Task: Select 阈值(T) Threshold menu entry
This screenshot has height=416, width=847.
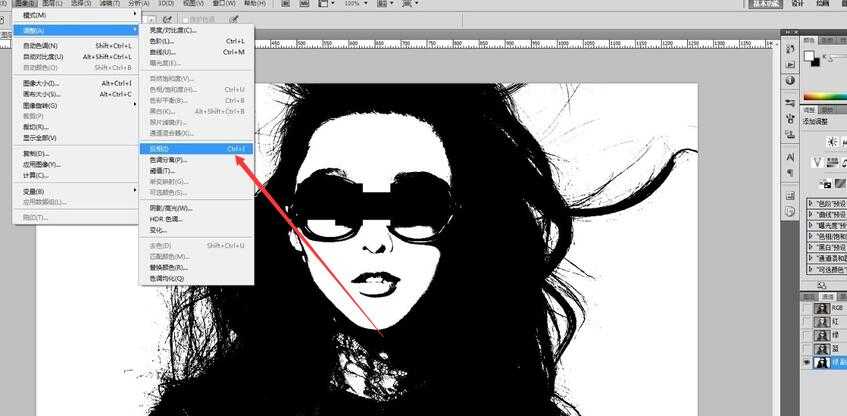Action: tap(196, 171)
